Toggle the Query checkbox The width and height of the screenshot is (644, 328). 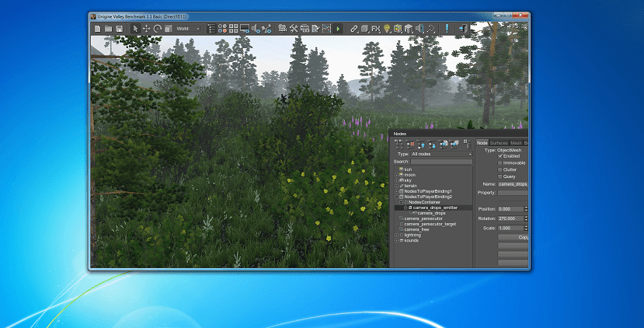coord(500,176)
